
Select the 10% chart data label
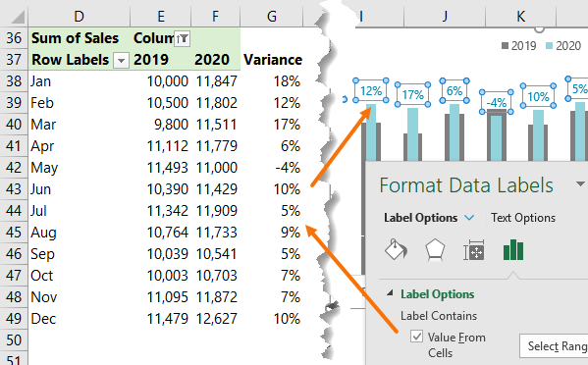coord(538,96)
